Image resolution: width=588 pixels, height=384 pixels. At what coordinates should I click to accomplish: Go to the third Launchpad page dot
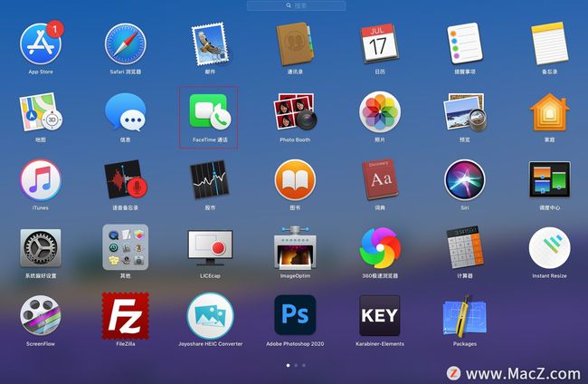(x=304, y=365)
